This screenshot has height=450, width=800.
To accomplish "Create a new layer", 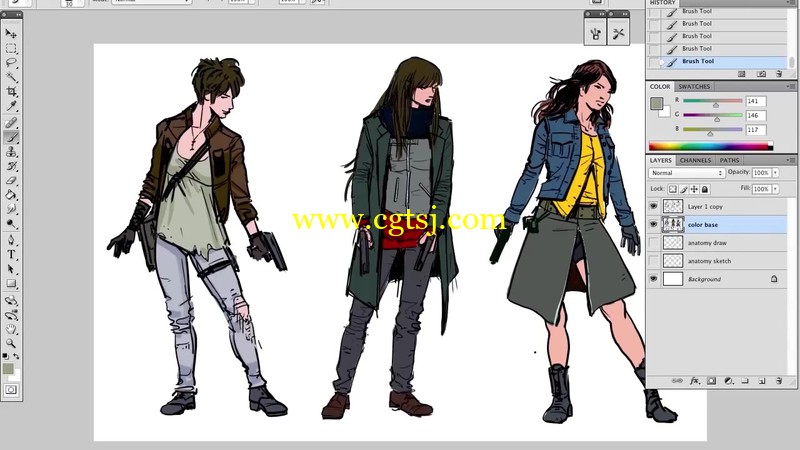I will [762, 381].
